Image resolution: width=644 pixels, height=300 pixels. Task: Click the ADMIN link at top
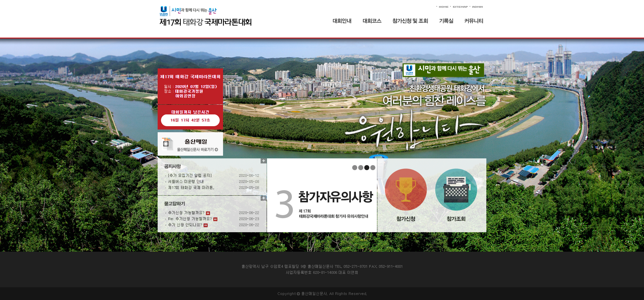click(477, 7)
